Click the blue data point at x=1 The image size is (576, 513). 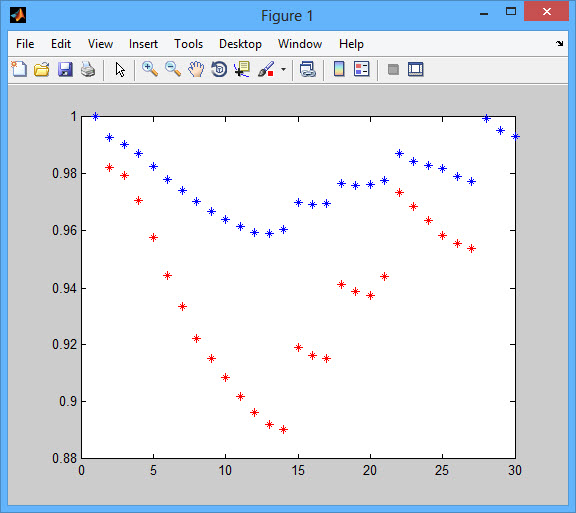pos(96,116)
